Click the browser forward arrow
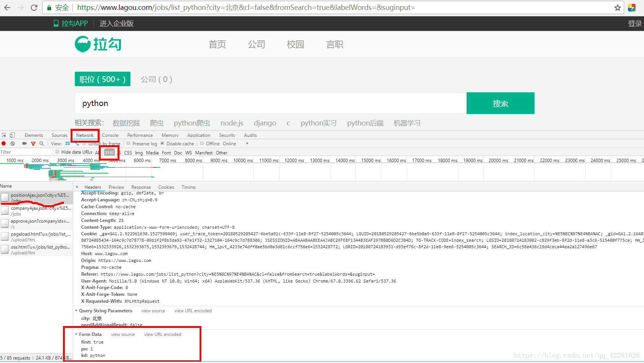 pos(21,8)
